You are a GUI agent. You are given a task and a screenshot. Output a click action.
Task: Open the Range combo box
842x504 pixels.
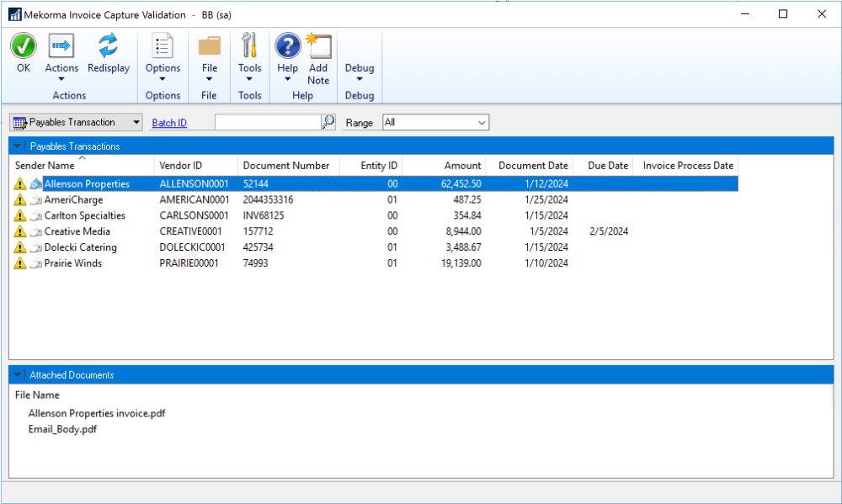435,123
